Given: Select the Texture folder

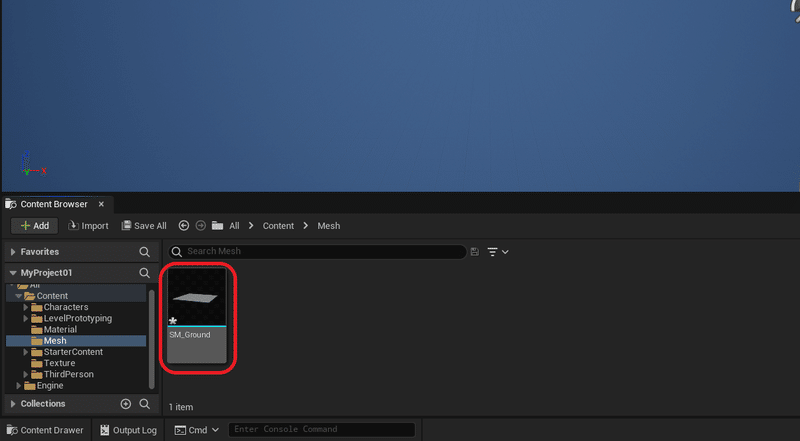Looking at the screenshot, I should [x=59, y=363].
